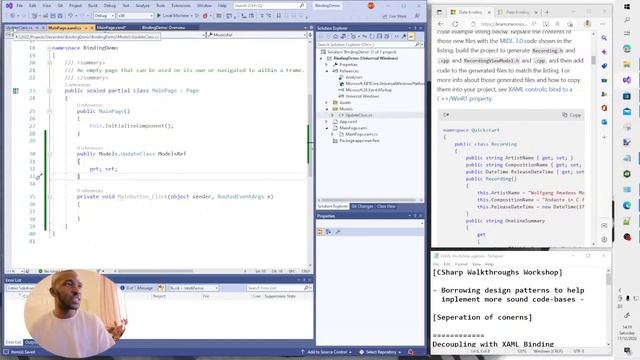Click the browser Back arrow
This screenshot has height=360, width=640.
tap(440, 24)
